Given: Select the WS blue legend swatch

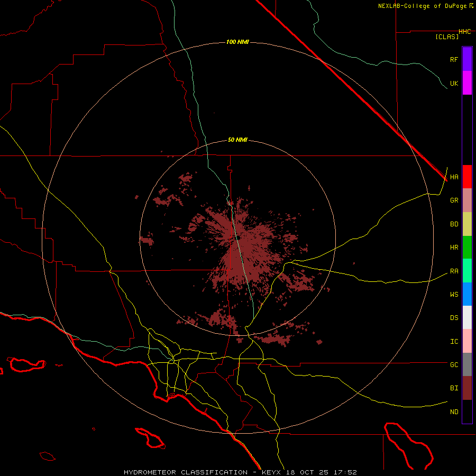Looking at the screenshot, I should point(467,294).
